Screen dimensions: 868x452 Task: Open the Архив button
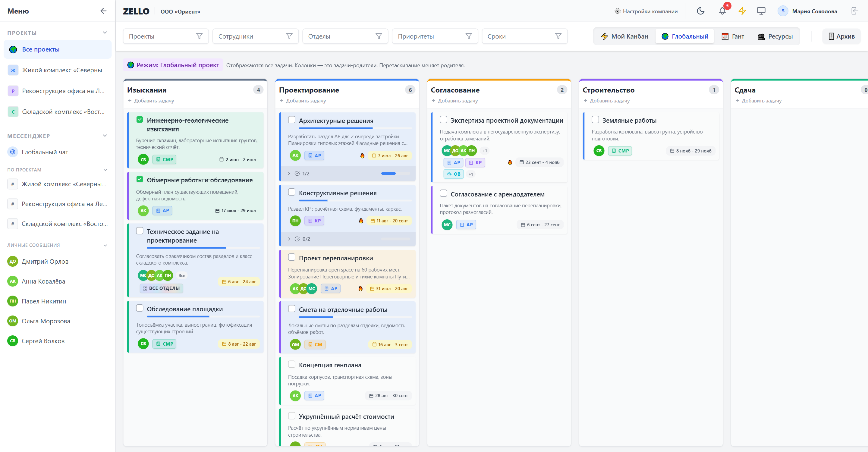[x=841, y=36]
